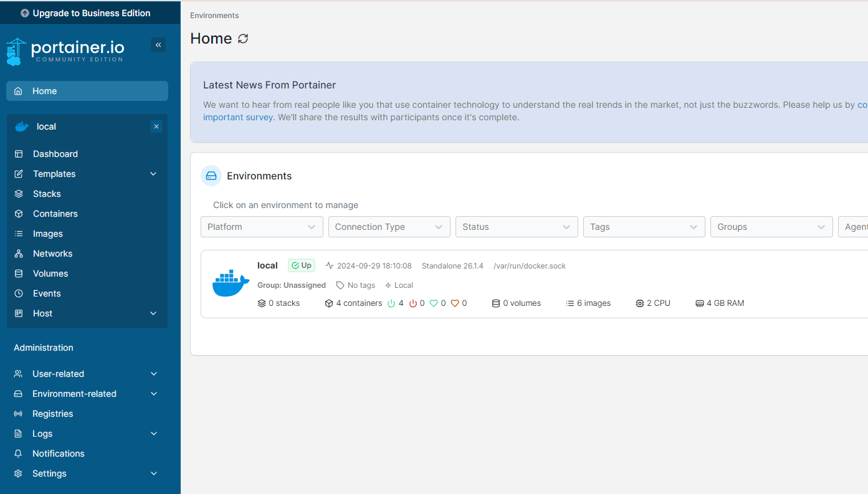Click '4 GB RAM' in local environment card
The image size is (868, 494).
[720, 303]
